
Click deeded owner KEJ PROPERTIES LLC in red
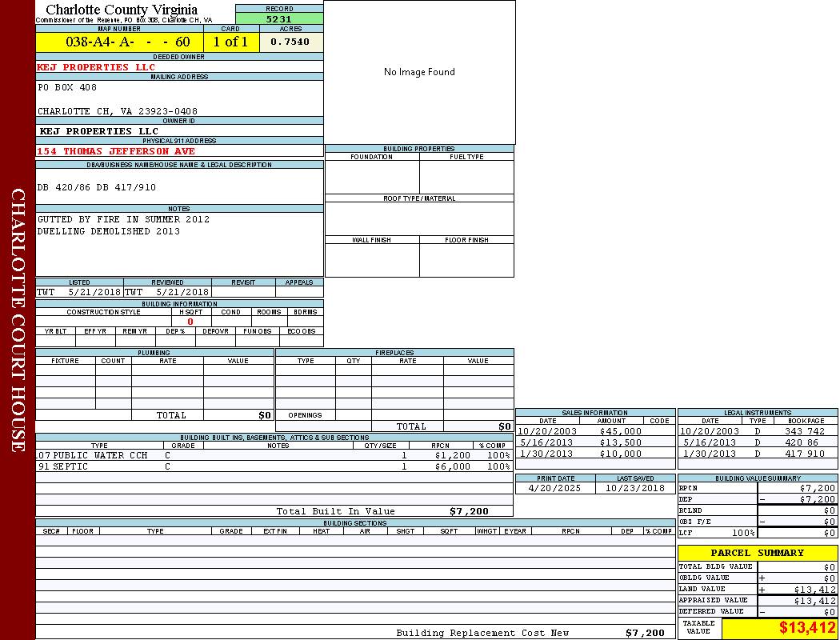coord(96,67)
